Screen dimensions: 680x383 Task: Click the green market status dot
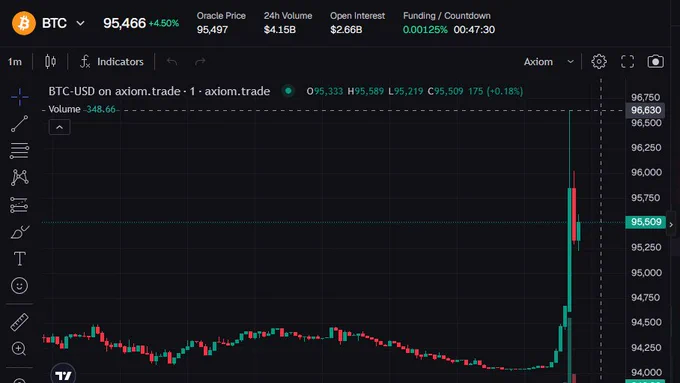click(x=288, y=91)
